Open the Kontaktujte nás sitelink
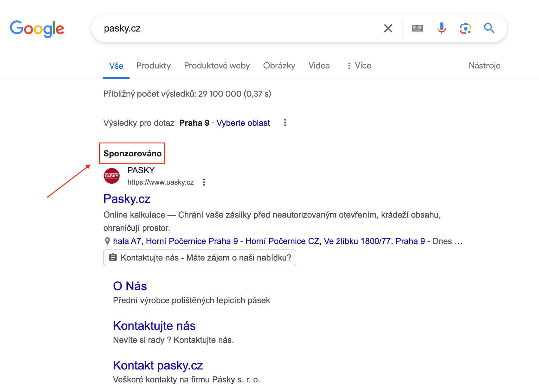This screenshot has height=392, width=539. pyautogui.click(x=154, y=326)
